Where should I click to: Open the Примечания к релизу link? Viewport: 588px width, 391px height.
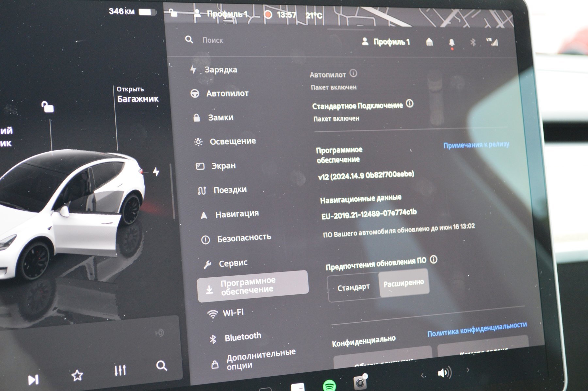pos(476,145)
